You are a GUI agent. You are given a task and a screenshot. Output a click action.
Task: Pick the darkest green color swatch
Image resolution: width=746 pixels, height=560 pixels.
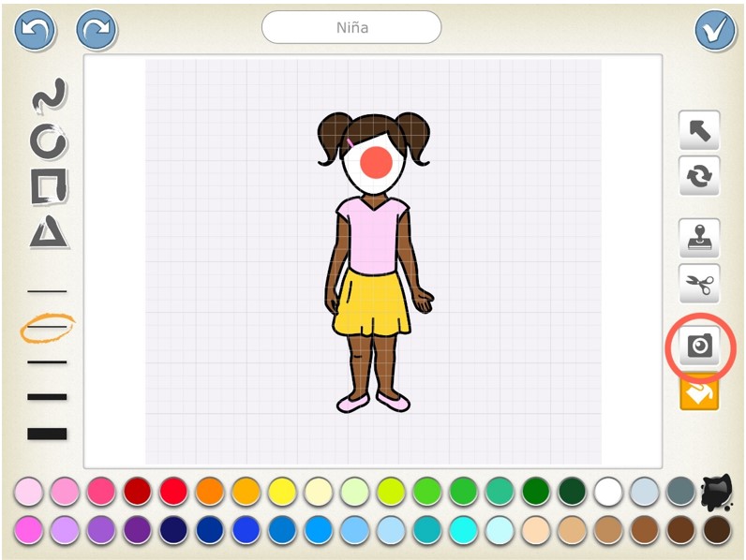[x=572, y=492]
